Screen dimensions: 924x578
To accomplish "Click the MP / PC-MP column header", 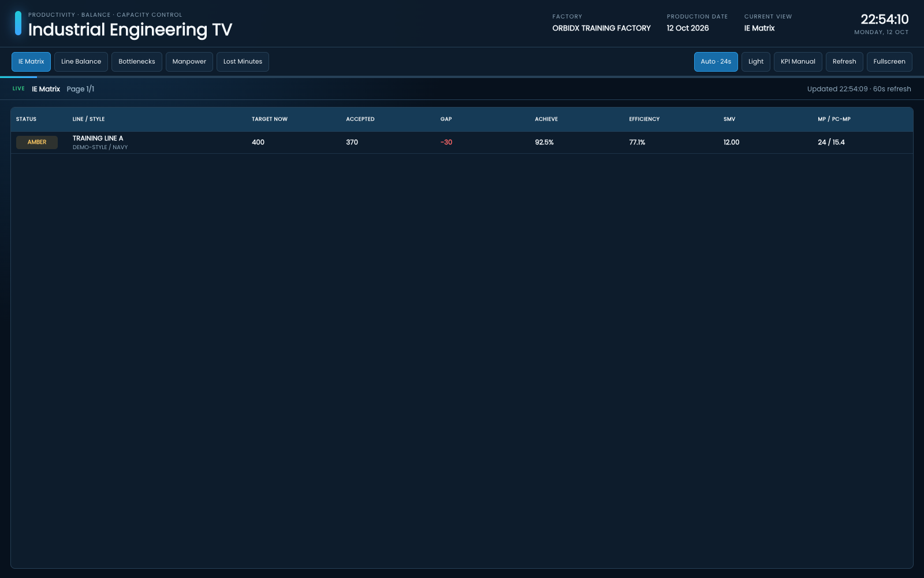I will tap(834, 119).
